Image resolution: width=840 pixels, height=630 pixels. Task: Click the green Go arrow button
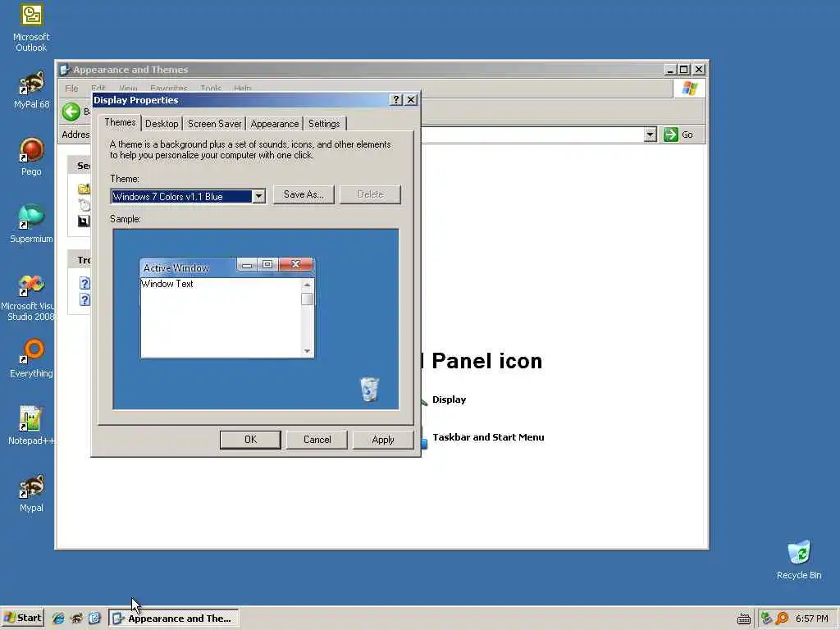[671, 135]
